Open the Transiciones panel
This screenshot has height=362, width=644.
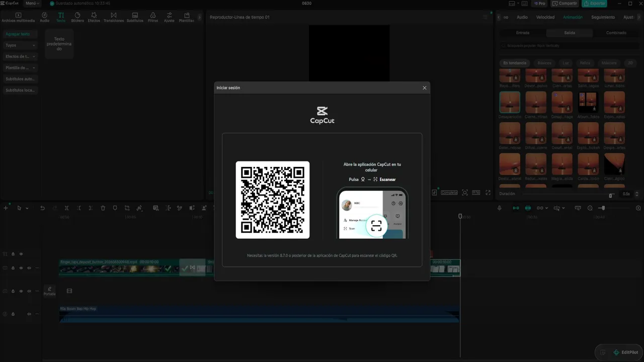click(x=114, y=18)
